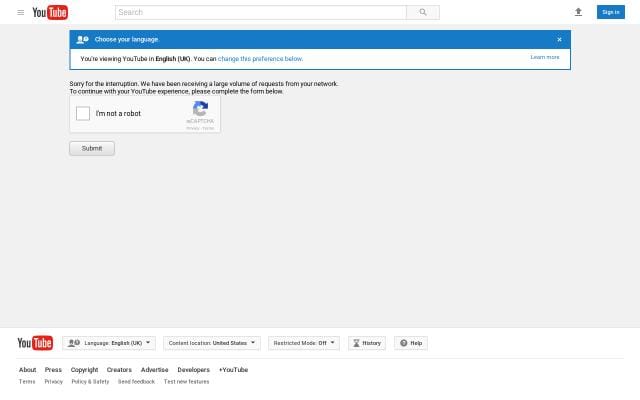Open the About footer link

pyautogui.click(x=27, y=370)
